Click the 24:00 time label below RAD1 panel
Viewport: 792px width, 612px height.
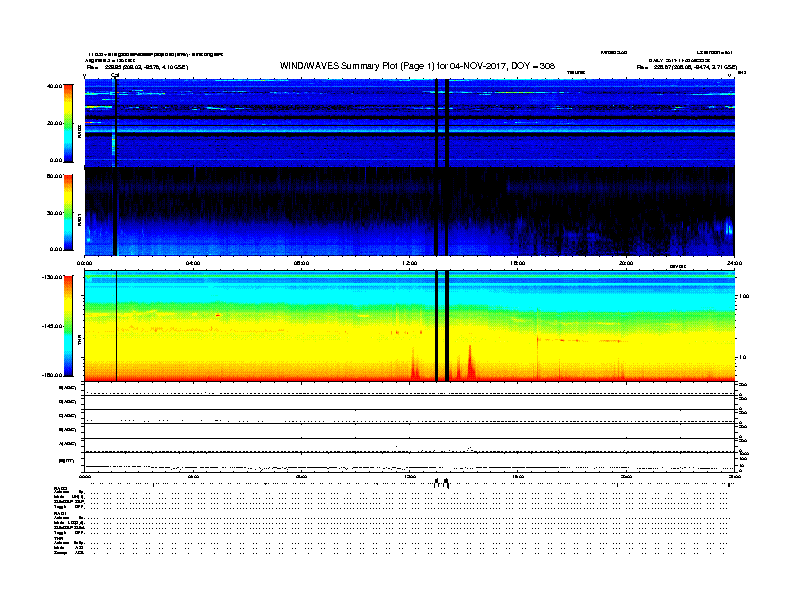[734, 263]
